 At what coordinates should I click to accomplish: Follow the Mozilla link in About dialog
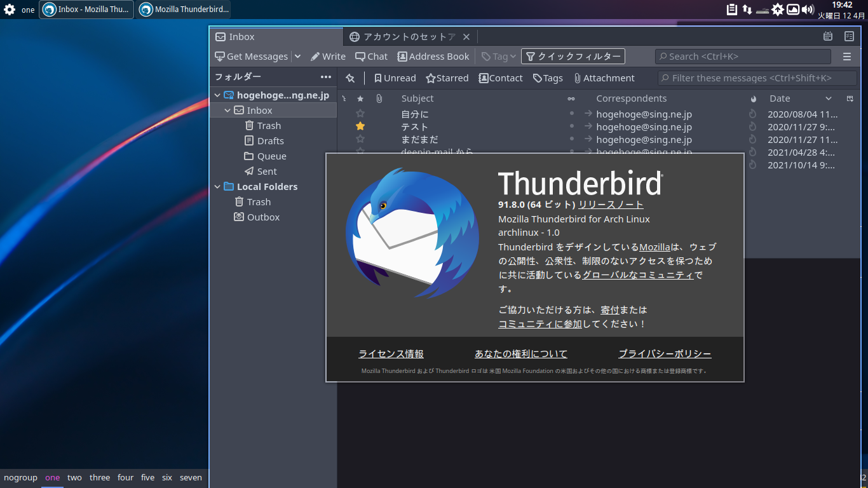tap(654, 247)
